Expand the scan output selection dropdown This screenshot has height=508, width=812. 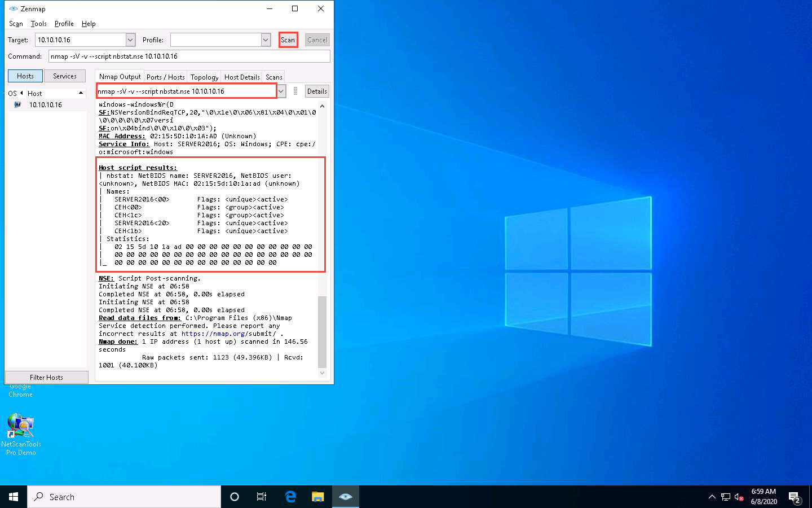point(281,91)
